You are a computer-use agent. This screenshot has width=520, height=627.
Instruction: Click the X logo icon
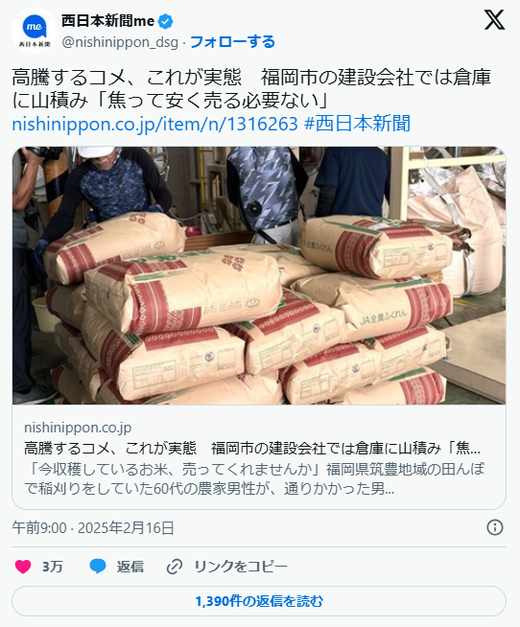tap(494, 20)
